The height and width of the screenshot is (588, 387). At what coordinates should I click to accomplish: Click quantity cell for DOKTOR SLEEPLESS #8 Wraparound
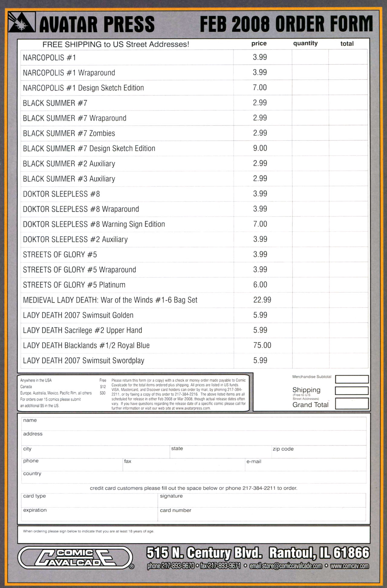click(310, 209)
